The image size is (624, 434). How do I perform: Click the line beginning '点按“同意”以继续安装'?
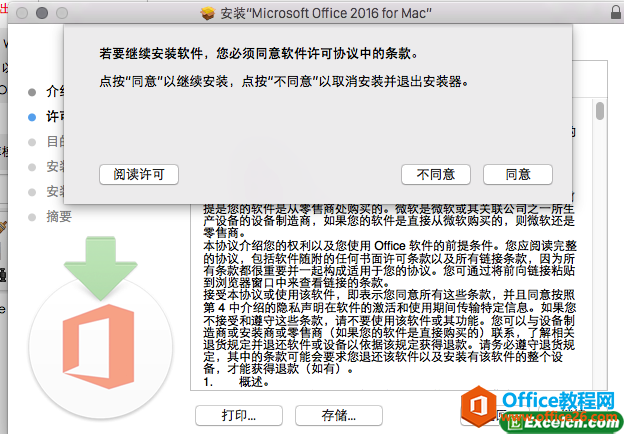point(284,82)
